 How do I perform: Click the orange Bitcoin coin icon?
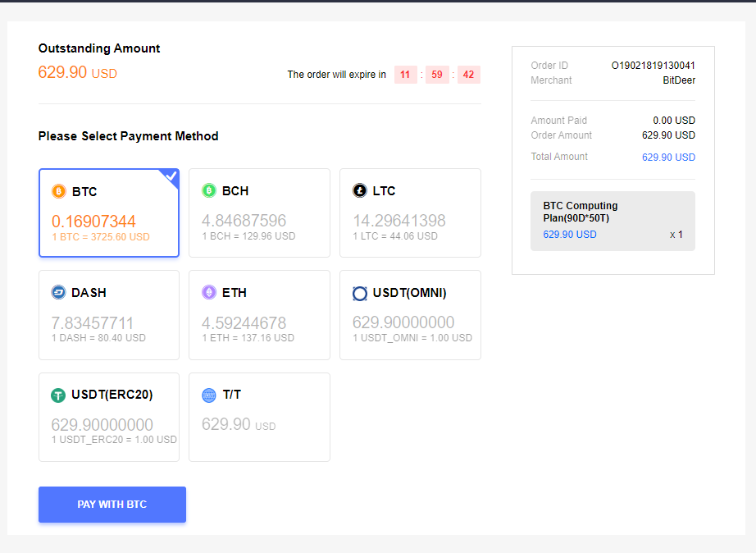pyautogui.click(x=59, y=191)
